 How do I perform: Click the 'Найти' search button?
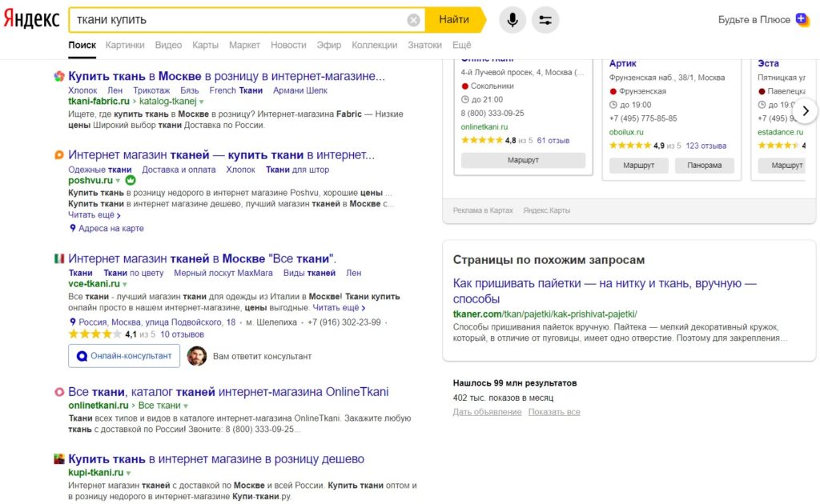click(454, 20)
